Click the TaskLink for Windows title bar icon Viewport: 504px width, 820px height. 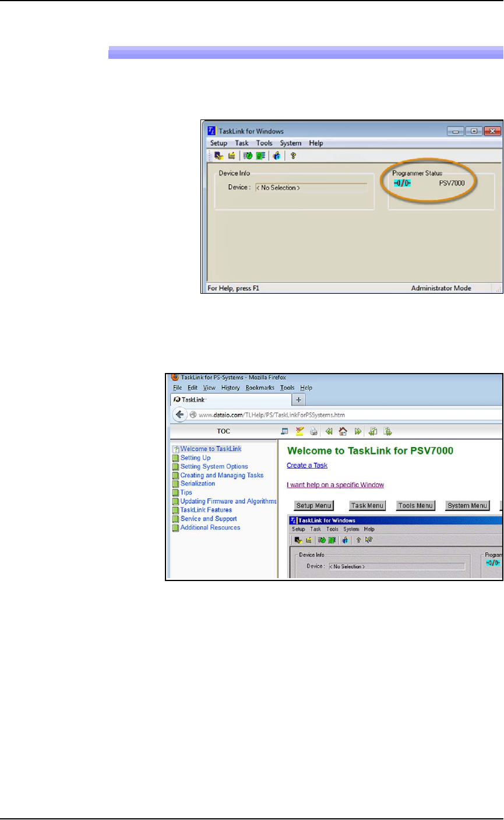click(211, 131)
